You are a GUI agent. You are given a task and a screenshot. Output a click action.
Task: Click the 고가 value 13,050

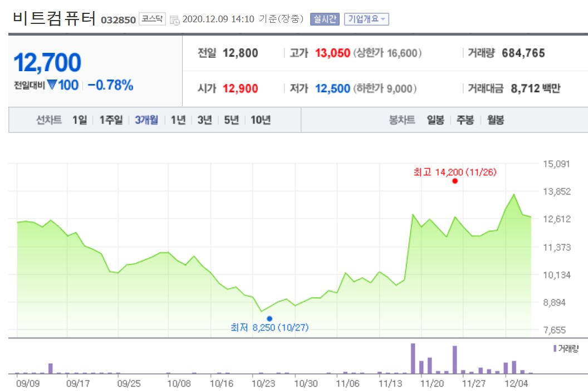[x=332, y=53]
